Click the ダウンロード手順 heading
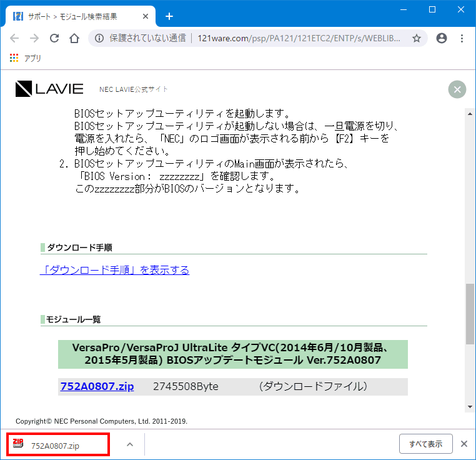Viewport: 476px width, 460px height. pos(80,247)
